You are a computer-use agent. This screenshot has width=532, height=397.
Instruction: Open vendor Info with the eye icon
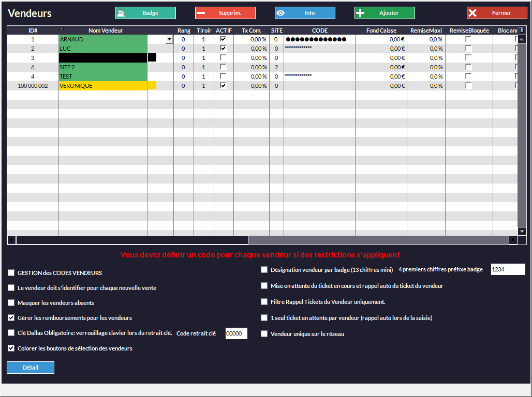pyautogui.click(x=305, y=13)
